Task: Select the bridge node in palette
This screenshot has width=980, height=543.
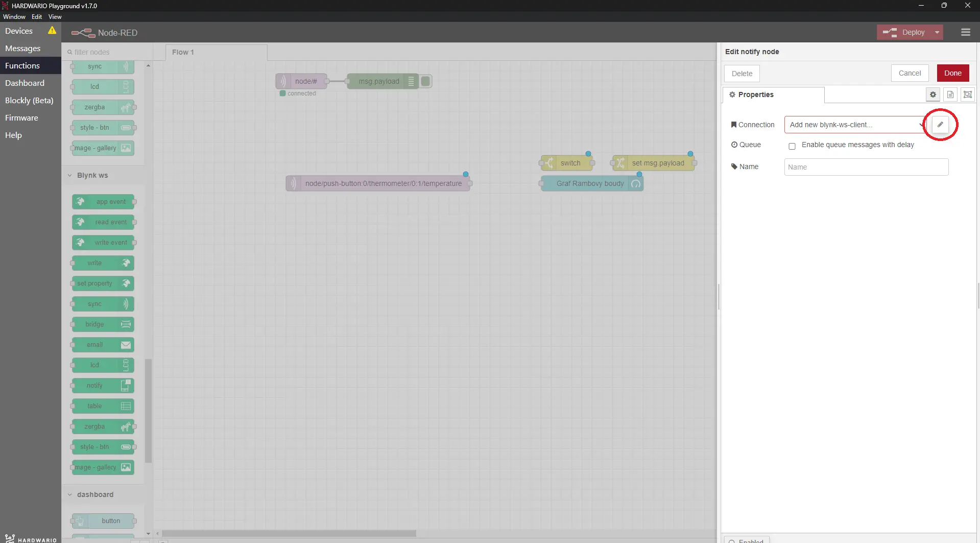Action: point(103,324)
